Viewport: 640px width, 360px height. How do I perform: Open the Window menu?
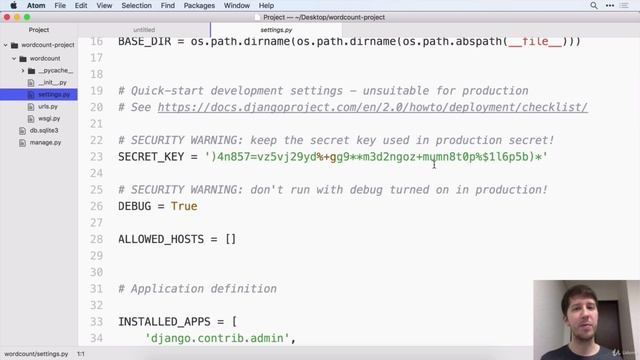pyautogui.click(x=236, y=5)
